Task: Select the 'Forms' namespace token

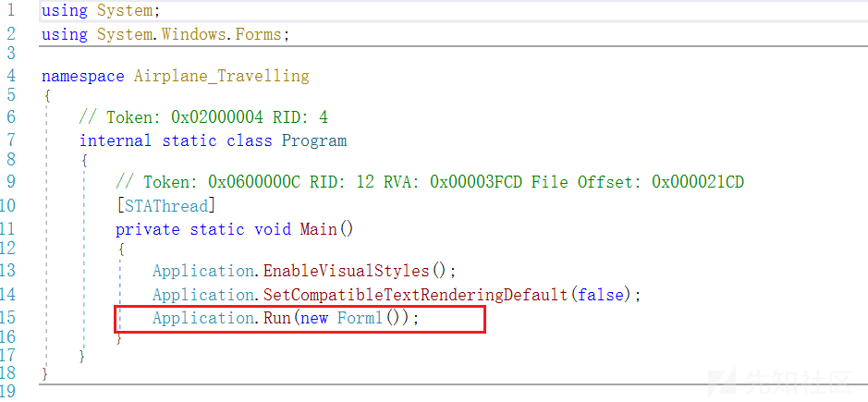Action: (x=259, y=34)
